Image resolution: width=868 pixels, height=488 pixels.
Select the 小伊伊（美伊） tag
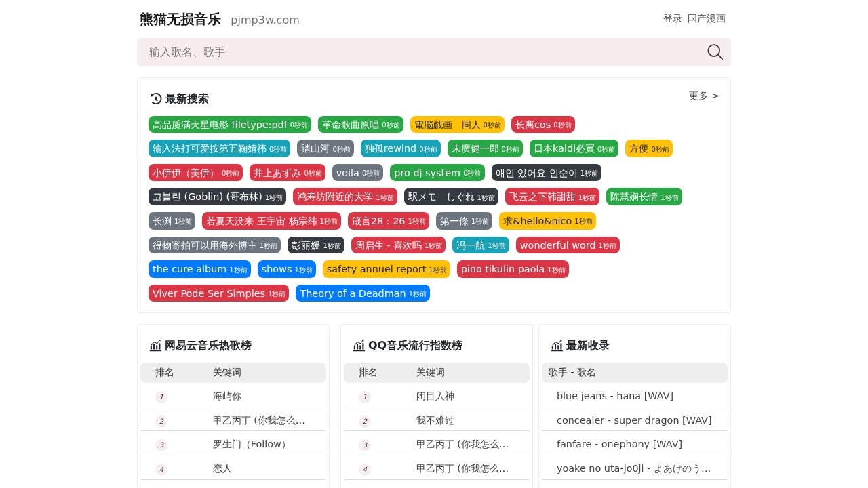[195, 173]
